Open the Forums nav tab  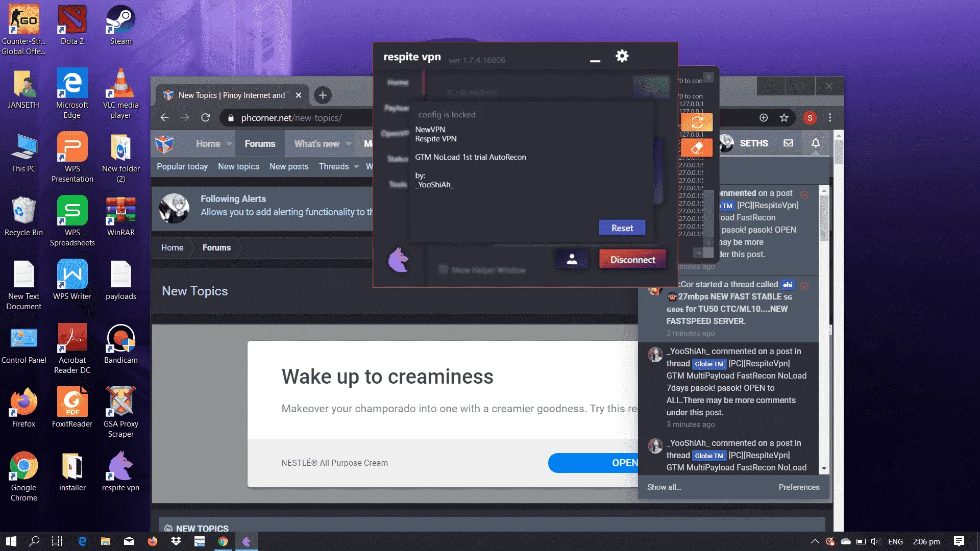point(260,144)
